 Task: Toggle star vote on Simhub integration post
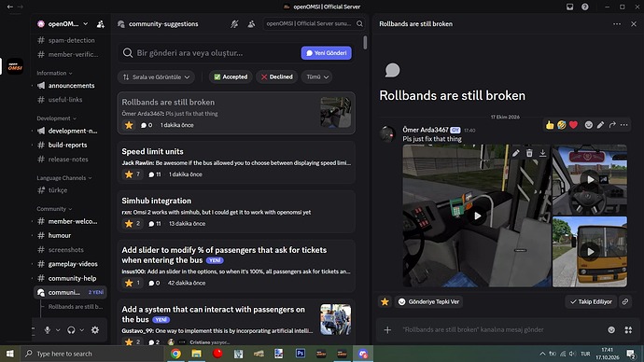coord(133,224)
